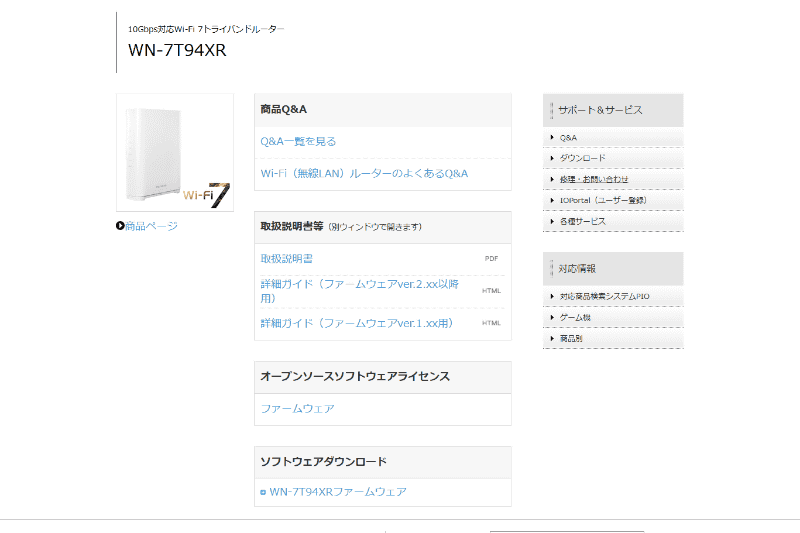Click the arrow bullet beside 修理・お問い合わせ
800x533 pixels.
coord(552,179)
